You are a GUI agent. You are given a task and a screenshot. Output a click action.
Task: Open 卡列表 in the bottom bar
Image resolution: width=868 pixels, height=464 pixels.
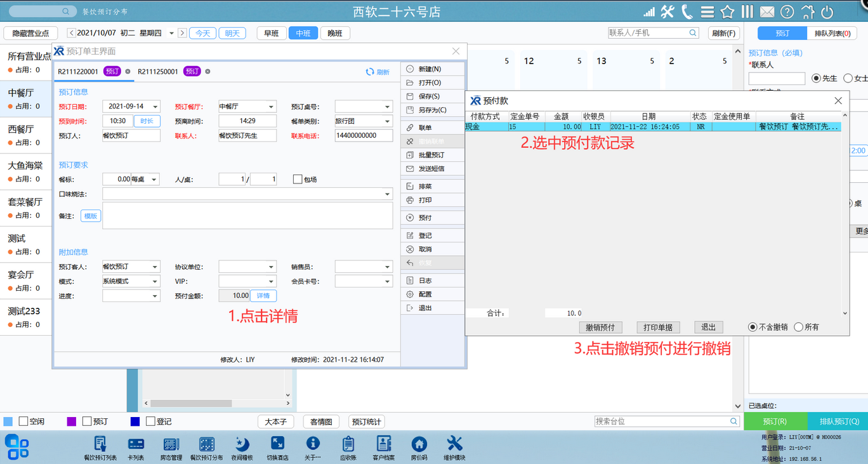[x=136, y=447]
